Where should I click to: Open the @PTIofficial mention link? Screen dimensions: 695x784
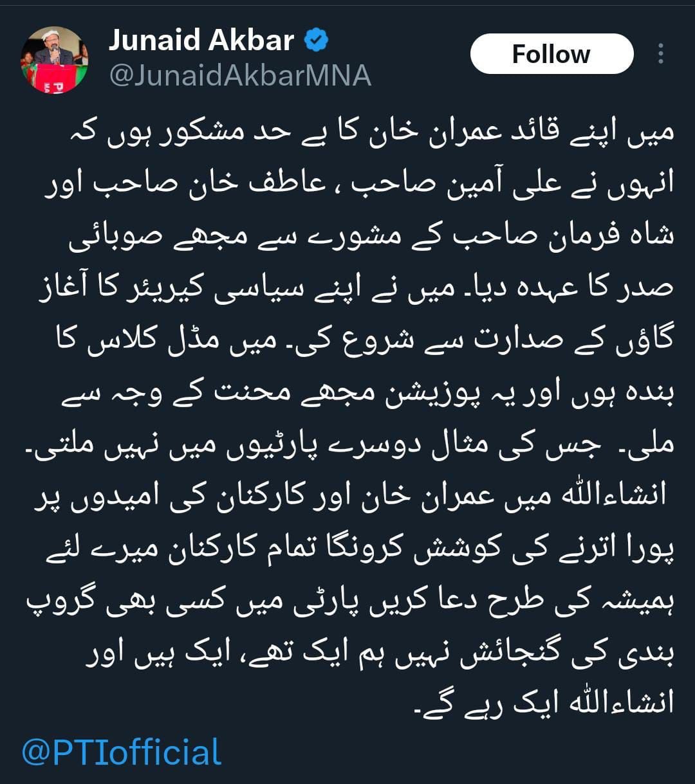(x=122, y=752)
